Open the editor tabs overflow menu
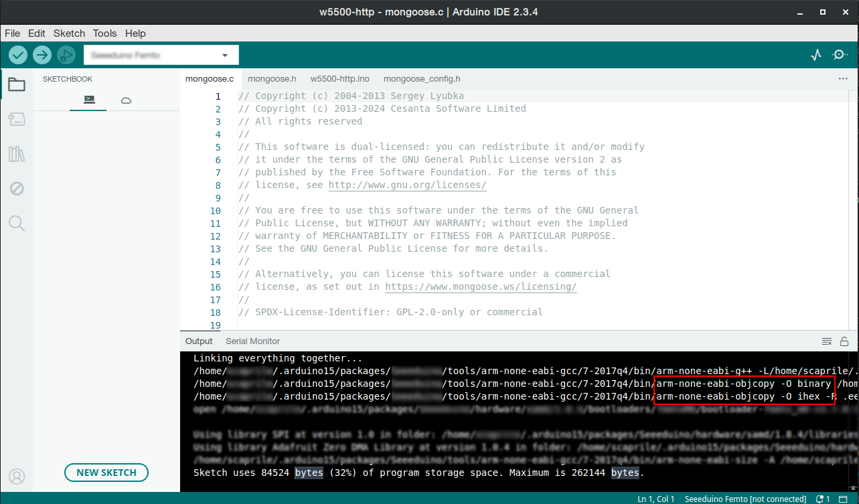The height and width of the screenshot is (504, 859). pyautogui.click(x=843, y=78)
